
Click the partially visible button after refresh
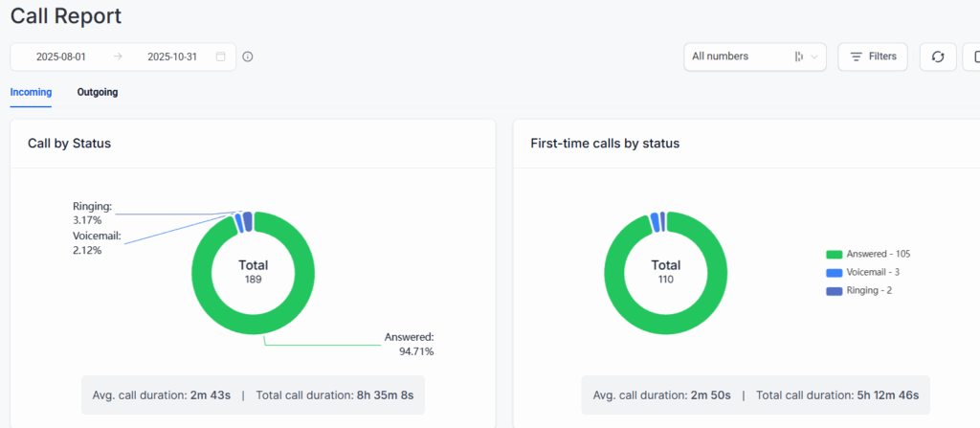pyautogui.click(x=972, y=56)
